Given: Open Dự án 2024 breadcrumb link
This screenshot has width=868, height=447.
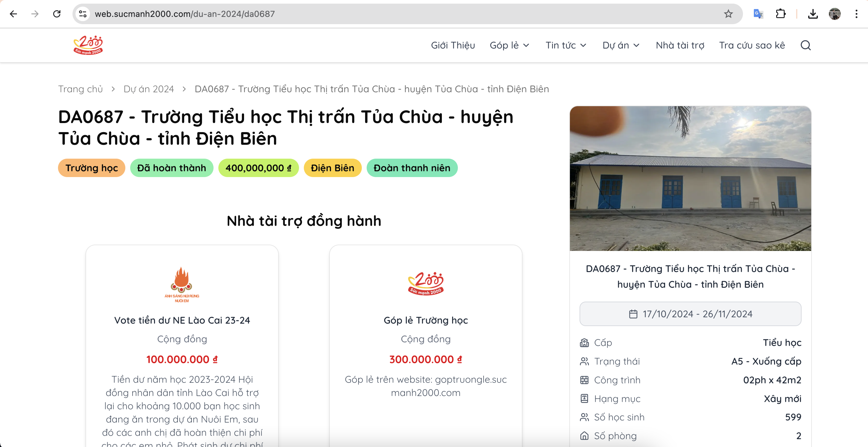Looking at the screenshot, I should pyautogui.click(x=149, y=89).
